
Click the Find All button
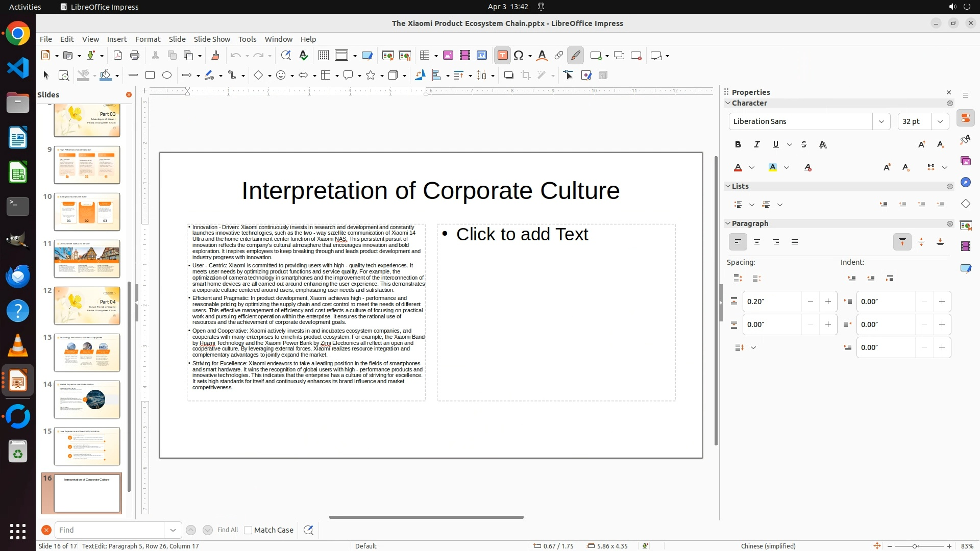(x=227, y=530)
